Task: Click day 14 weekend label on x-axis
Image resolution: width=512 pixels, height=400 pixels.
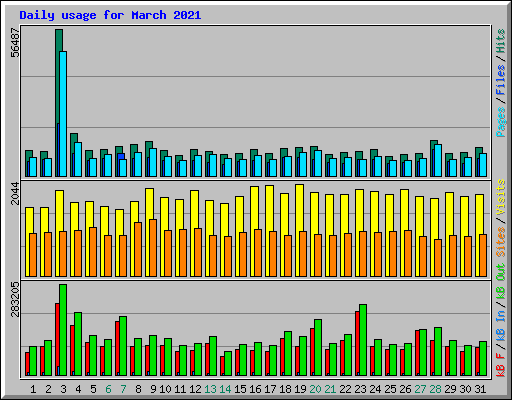Action: tap(225, 389)
